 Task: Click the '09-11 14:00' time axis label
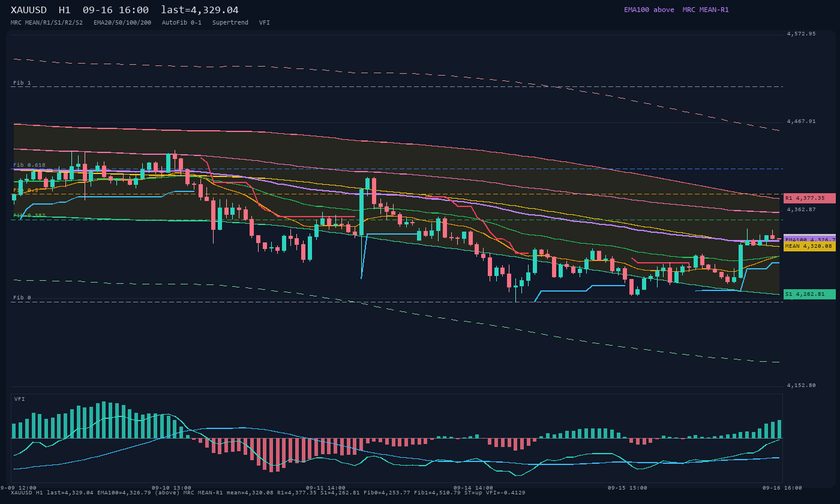click(326, 488)
